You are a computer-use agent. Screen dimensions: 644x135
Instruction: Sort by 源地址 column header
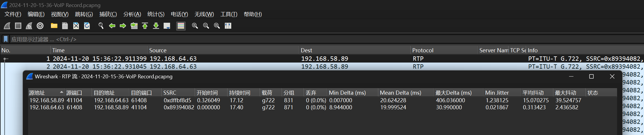tap(46, 93)
